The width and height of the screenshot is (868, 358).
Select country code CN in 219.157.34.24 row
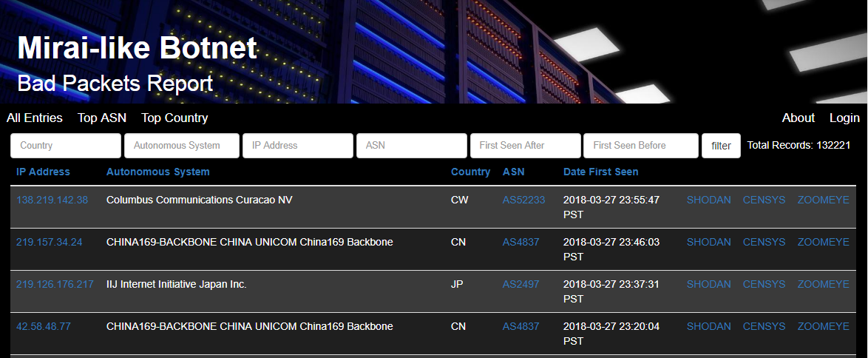(x=458, y=242)
